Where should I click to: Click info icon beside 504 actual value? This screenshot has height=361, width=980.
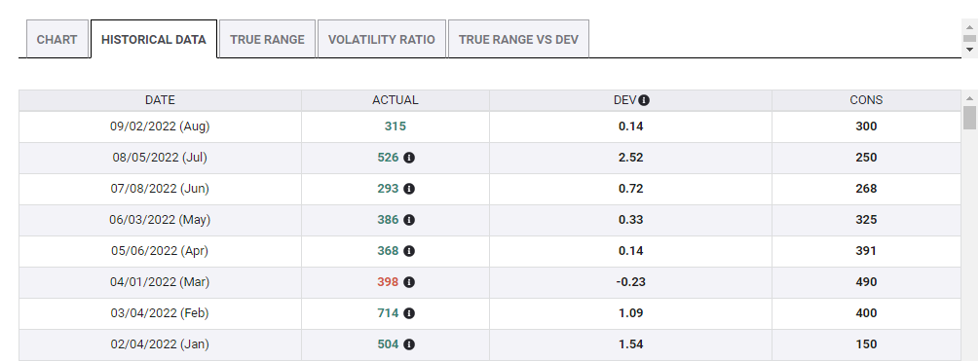tap(409, 344)
